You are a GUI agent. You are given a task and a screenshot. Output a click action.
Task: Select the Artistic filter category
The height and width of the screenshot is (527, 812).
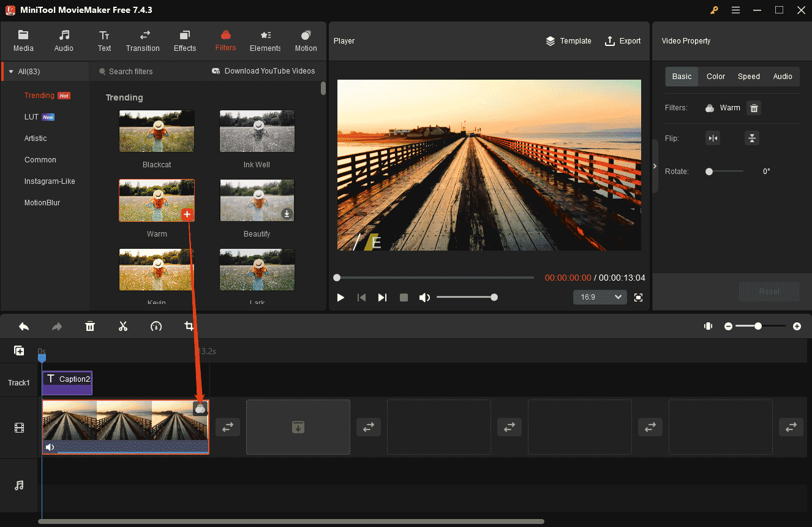(36, 138)
